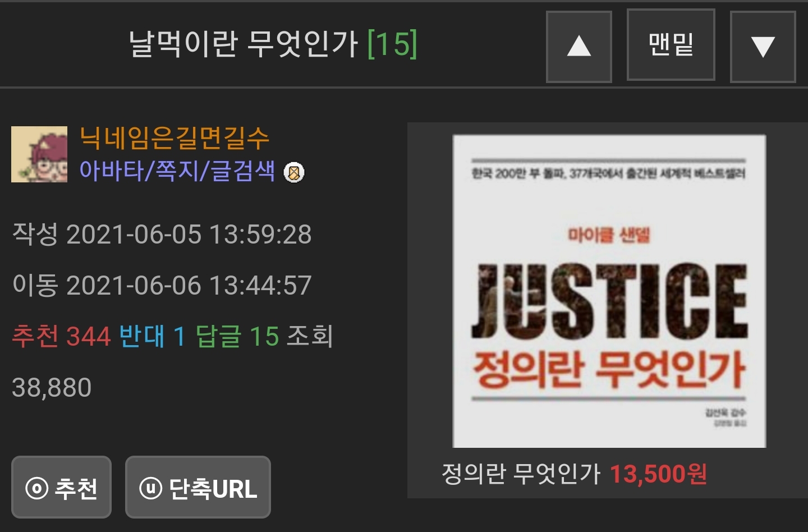
Task: Select the red 추천 344 count
Action: click(61, 336)
